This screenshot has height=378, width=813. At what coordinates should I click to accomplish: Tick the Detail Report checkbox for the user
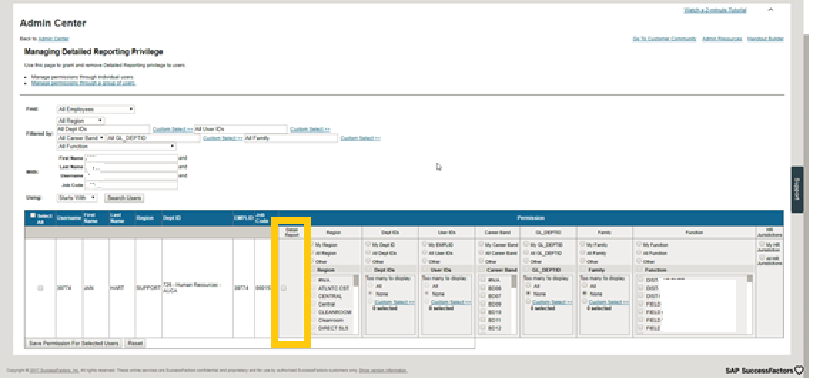click(284, 288)
